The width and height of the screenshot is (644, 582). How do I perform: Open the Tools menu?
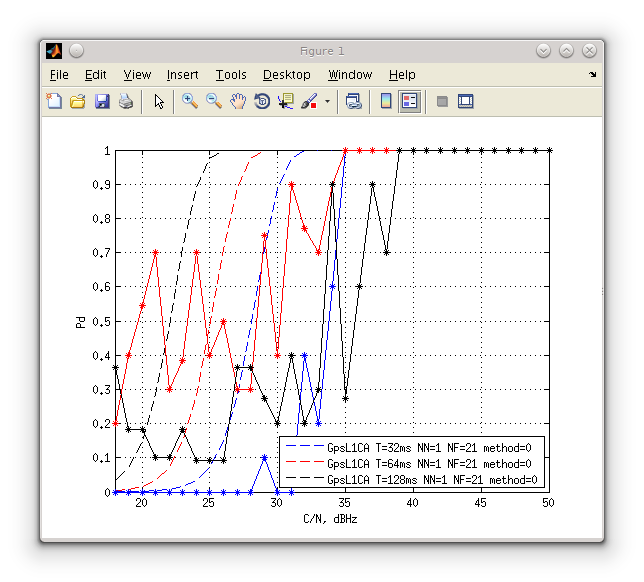[x=231, y=75]
